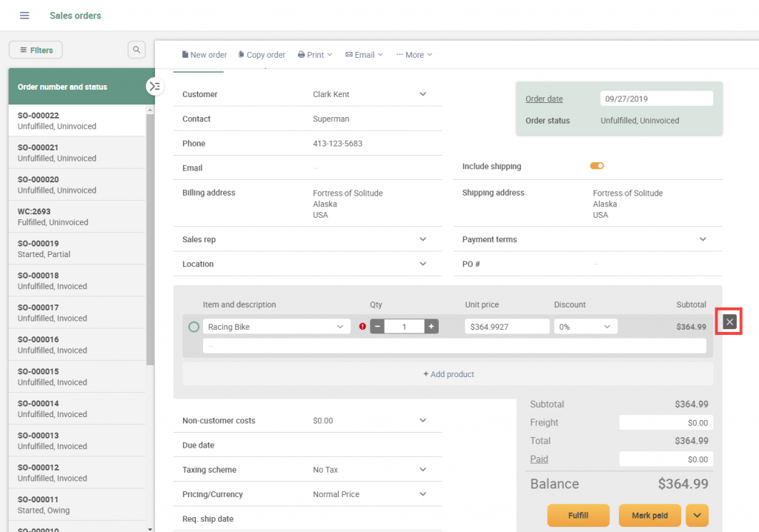Select order SO-000012
Viewport: 759px width, 532px height.
[x=77, y=472]
